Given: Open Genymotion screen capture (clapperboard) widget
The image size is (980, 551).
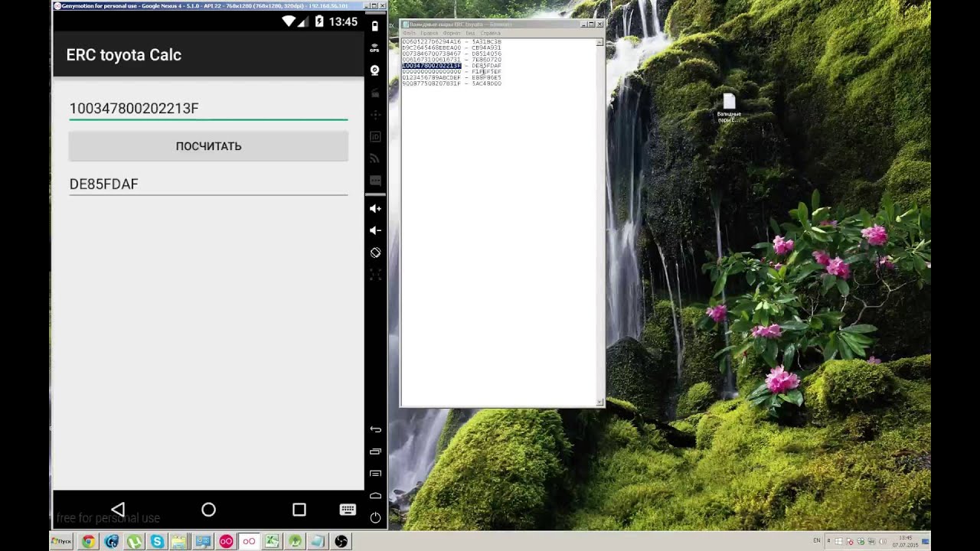Looking at the screenshot, I should tap(375, 93).
